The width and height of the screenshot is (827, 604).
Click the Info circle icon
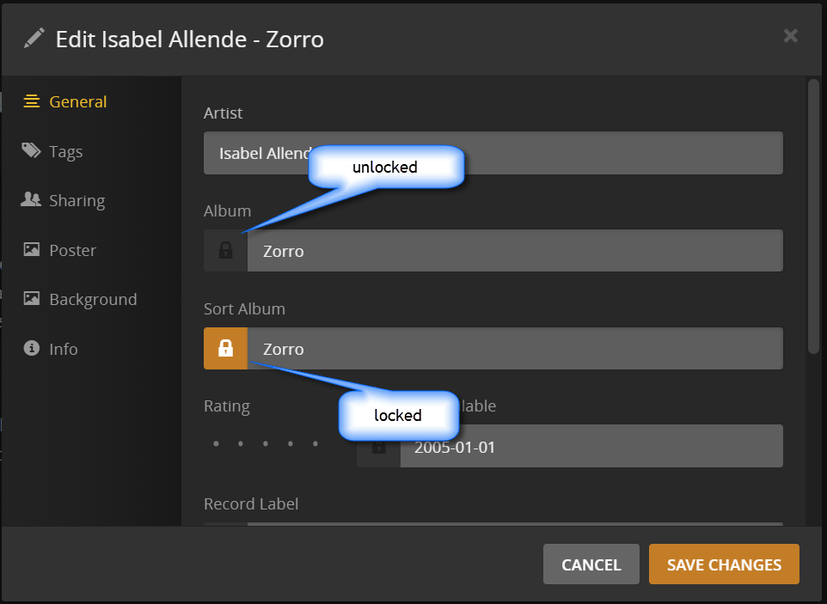31,349
